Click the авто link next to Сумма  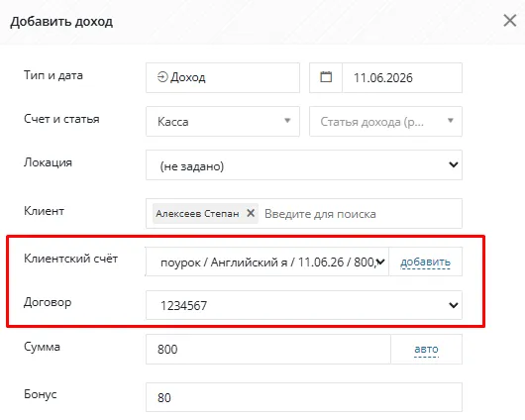tap(426, 349)
